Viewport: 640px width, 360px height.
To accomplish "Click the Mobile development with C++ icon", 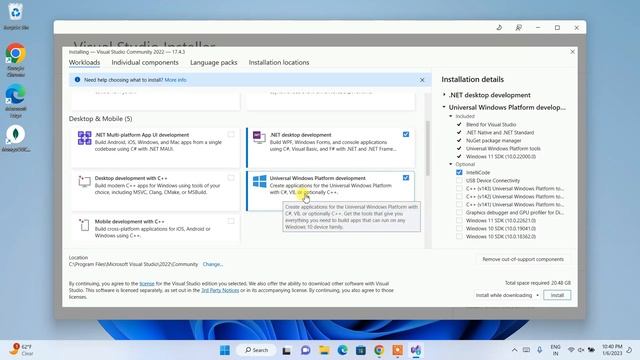I will click(x=84, y=224).
